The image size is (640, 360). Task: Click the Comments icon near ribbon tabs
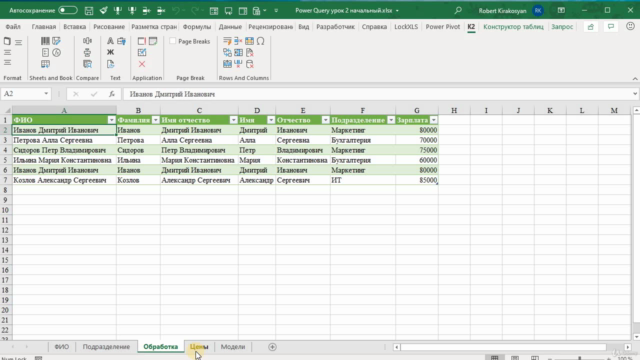(x=611, y=27)
